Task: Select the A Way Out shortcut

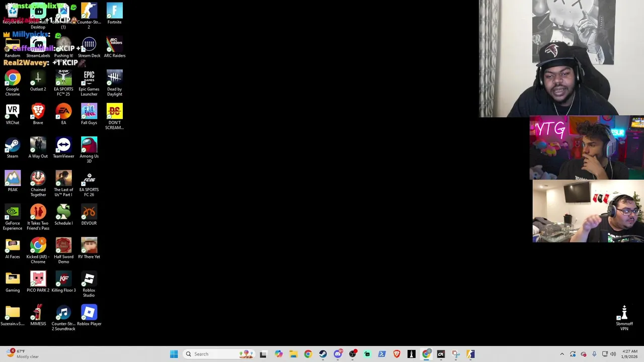Action: pos(38,148)
